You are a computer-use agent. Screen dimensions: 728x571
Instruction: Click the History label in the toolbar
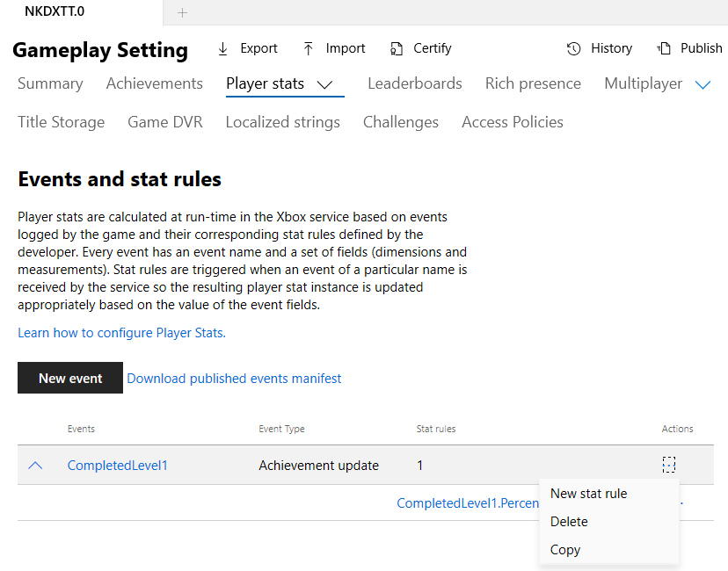tap(611, 48)
